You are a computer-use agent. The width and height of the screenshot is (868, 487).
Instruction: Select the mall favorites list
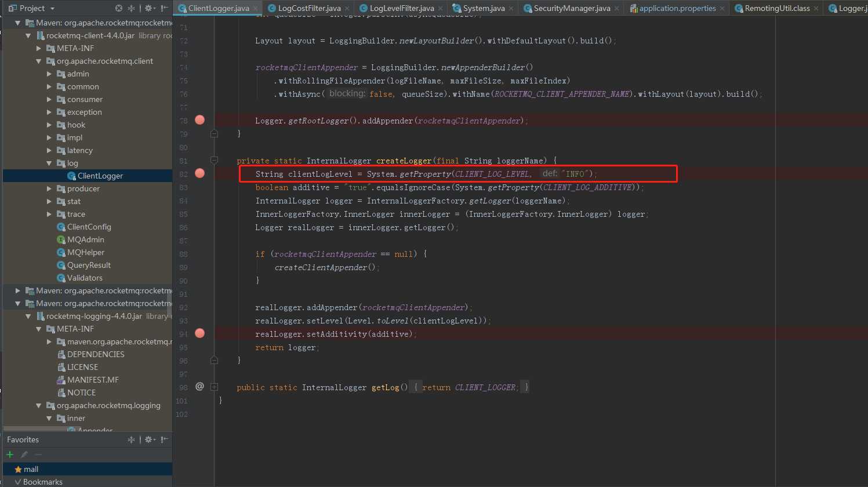point(88,469)
